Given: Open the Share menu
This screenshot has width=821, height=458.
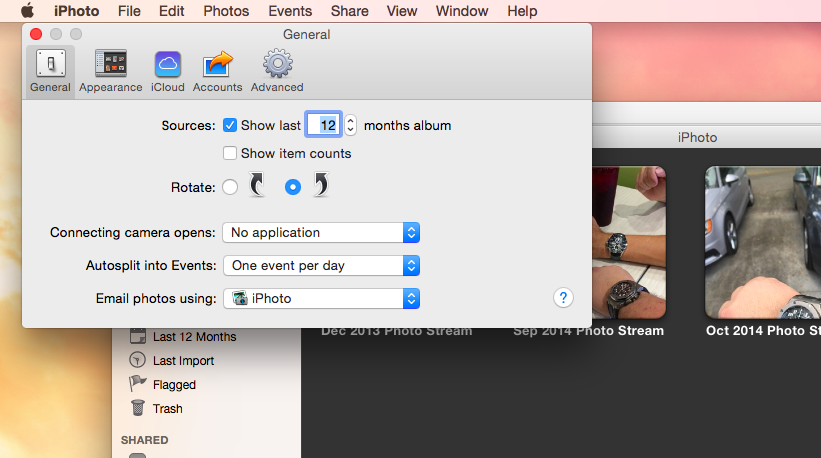Looking at the screenshot, I should (x=350, y=11).
